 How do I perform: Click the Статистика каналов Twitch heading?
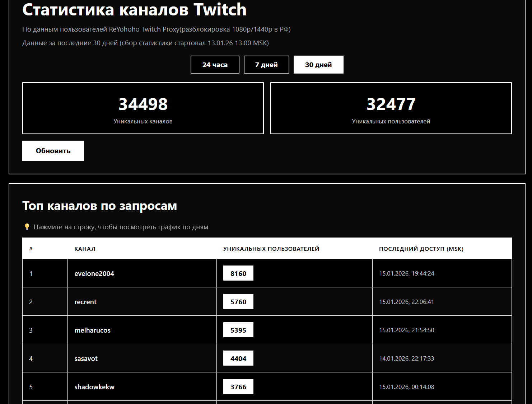pyautogui.click(x=134, y=10)
